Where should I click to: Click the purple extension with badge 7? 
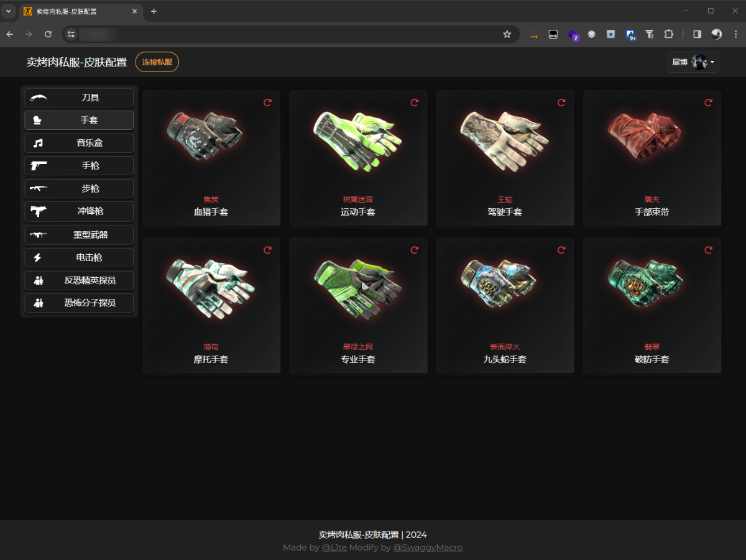click(573, 35)
